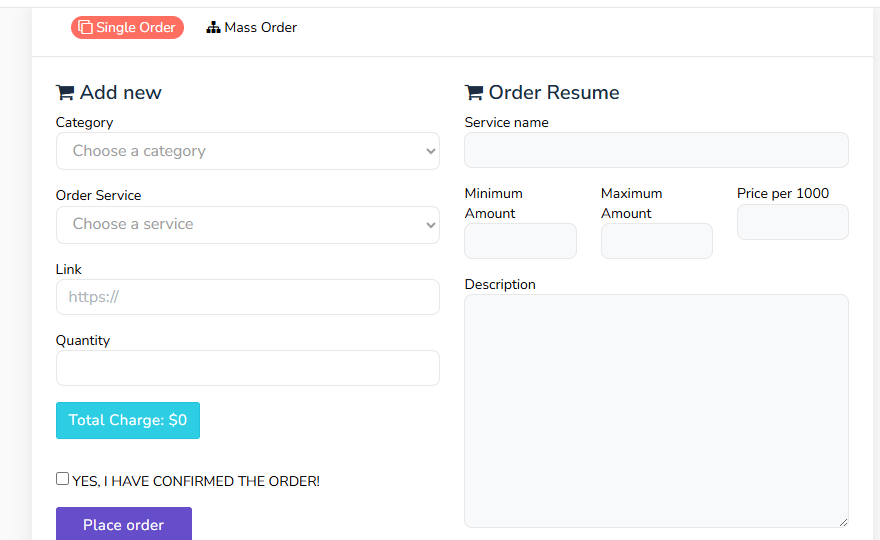
Task: Click inside the Description text area
Action: click(656, 410)
